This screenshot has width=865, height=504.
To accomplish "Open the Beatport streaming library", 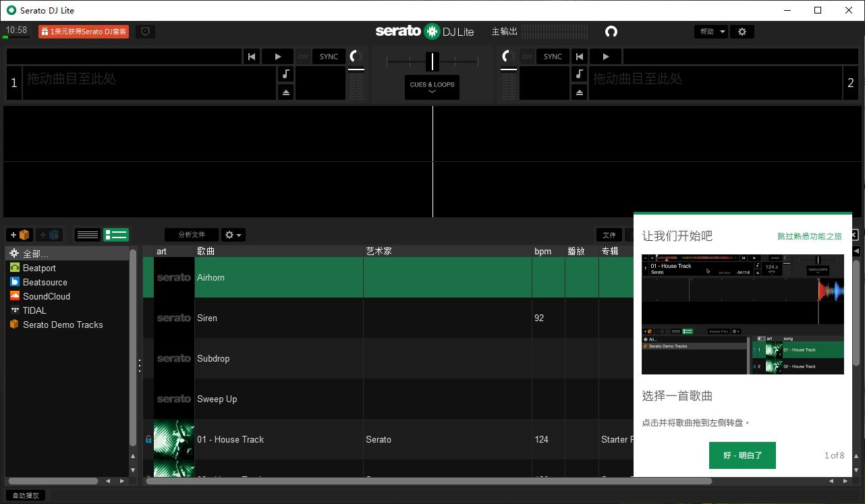I will click(39, 268).
